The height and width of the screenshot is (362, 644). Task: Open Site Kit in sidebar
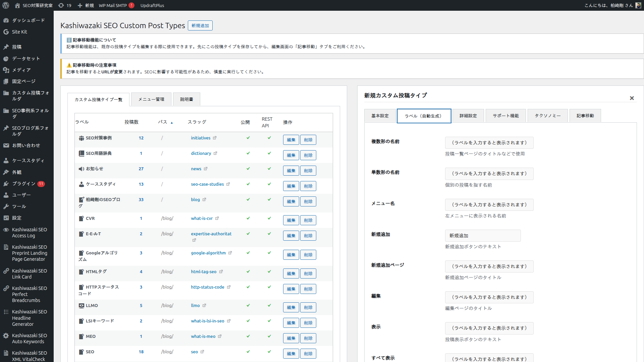(19, 32)
